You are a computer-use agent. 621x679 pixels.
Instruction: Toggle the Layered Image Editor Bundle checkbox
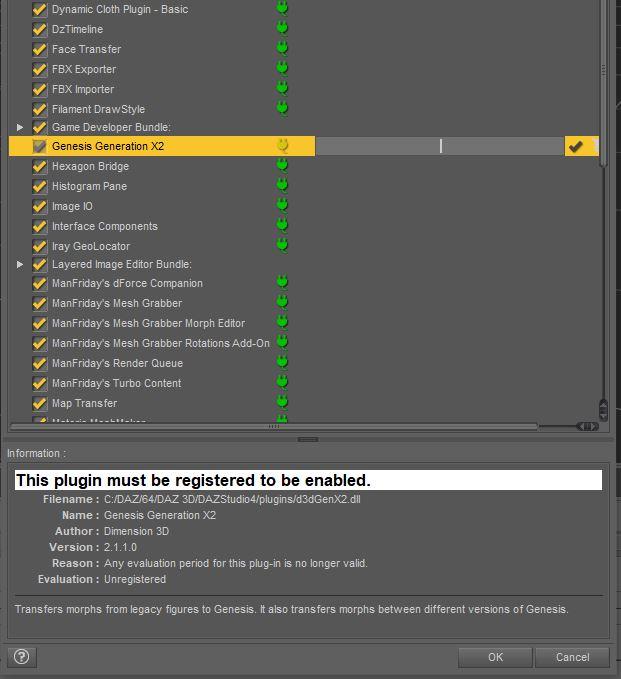39,264
